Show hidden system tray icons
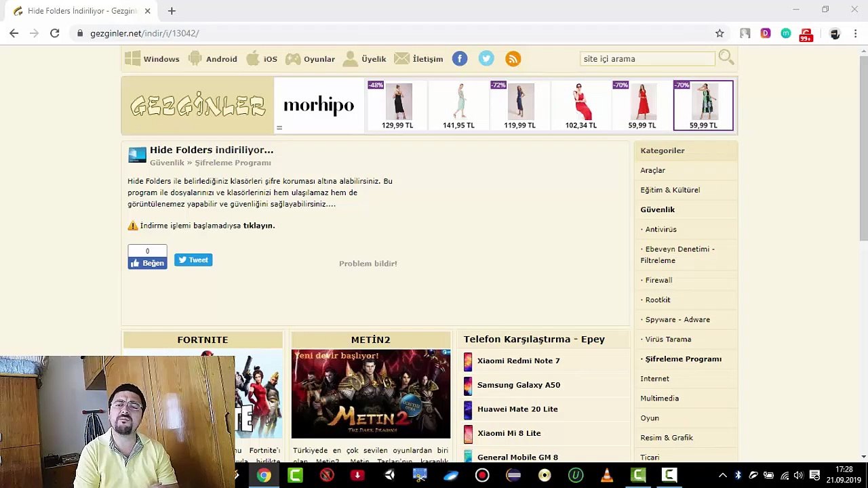The height and width of the screenshot is (488, 868). coord(723,475)
